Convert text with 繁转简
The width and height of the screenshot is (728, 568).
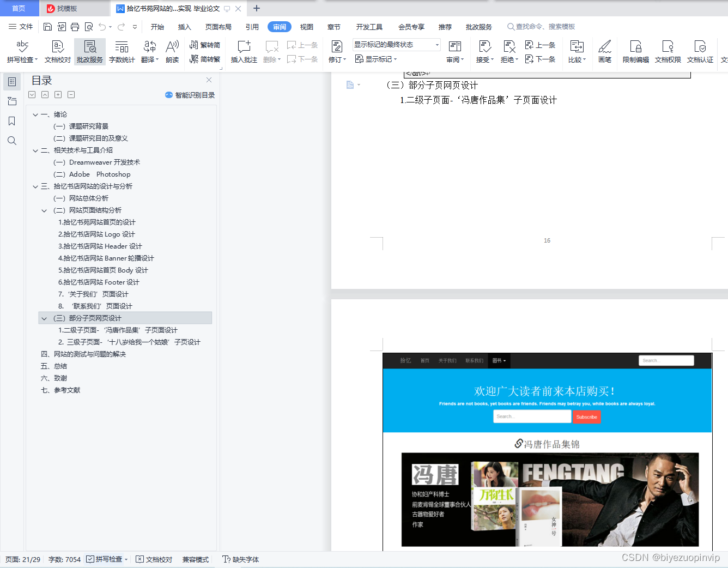205,45
